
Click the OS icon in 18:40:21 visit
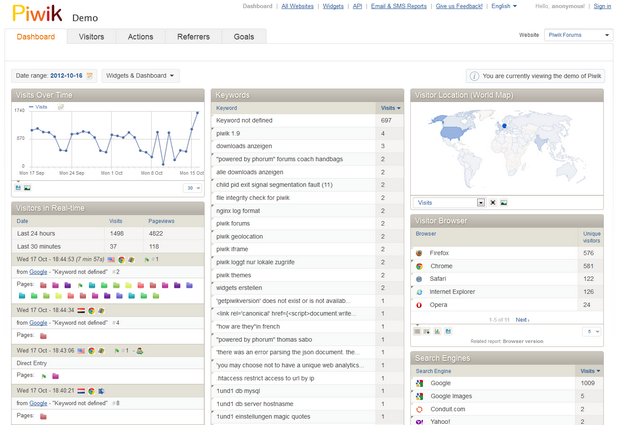[101, 391]
